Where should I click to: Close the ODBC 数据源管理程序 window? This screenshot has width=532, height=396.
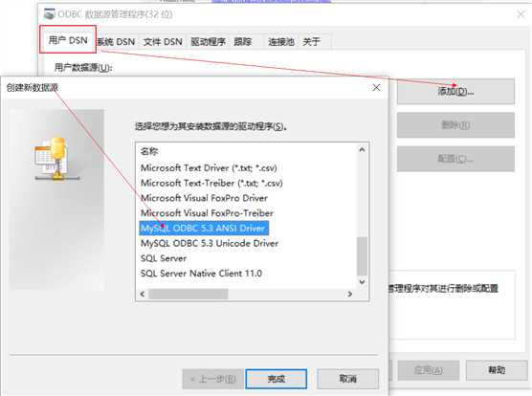[x=521, y=14]
